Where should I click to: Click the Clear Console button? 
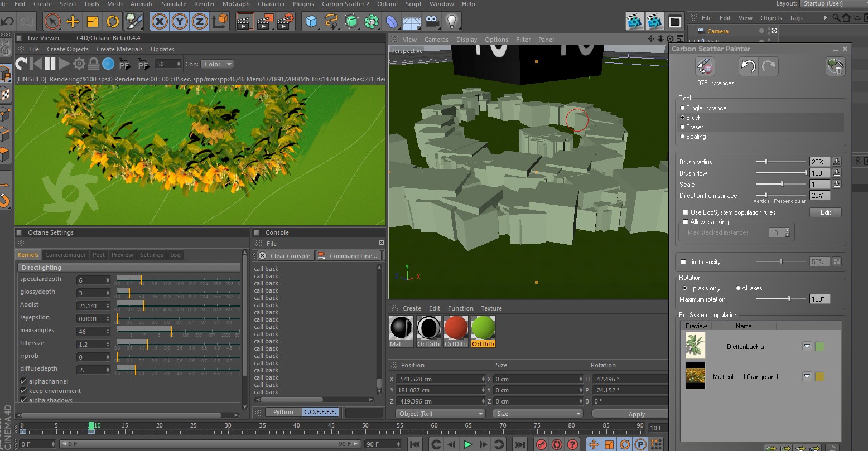tap(284, 256)
